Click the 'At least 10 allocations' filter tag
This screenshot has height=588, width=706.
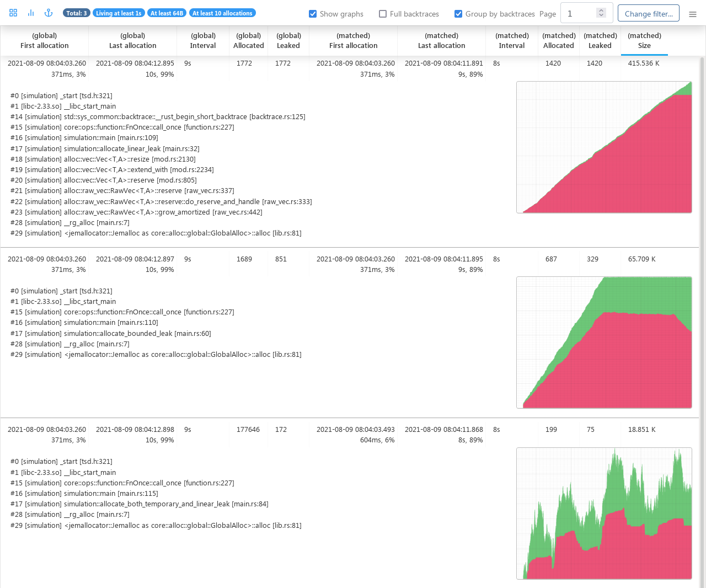click(x=222, y=13)
